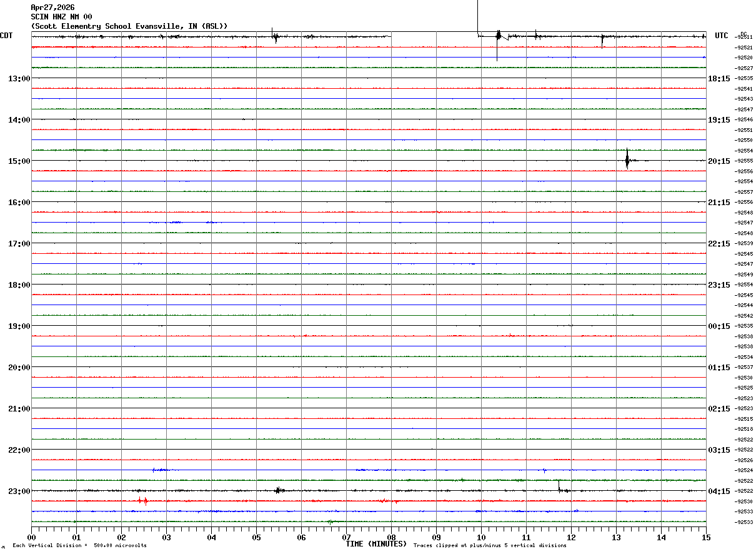This screenshot has height=554, width=756.
Task: Click the 23:00 CDT row label
Action: (x=19, y=491)
